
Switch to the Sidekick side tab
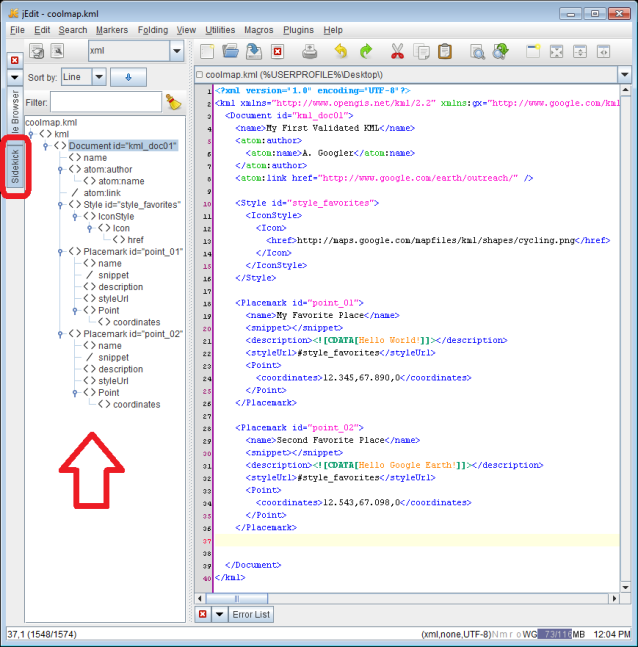coord(14,163)
